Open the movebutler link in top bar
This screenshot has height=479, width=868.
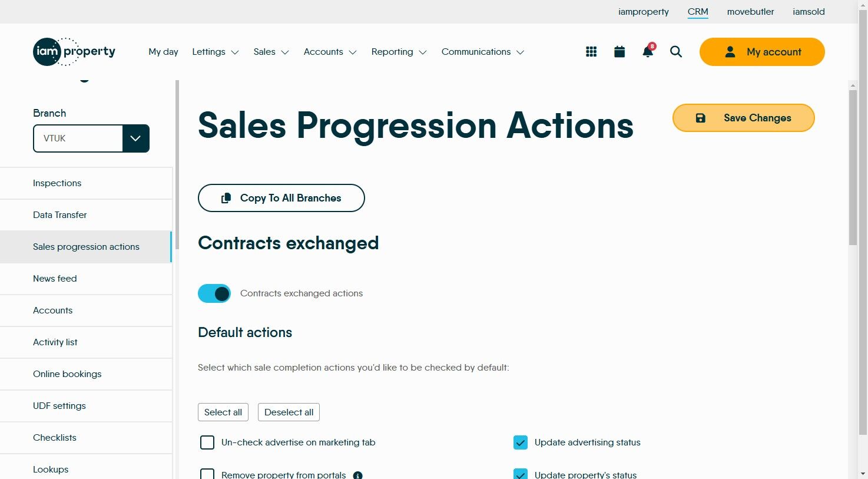(x=750, y=12)
